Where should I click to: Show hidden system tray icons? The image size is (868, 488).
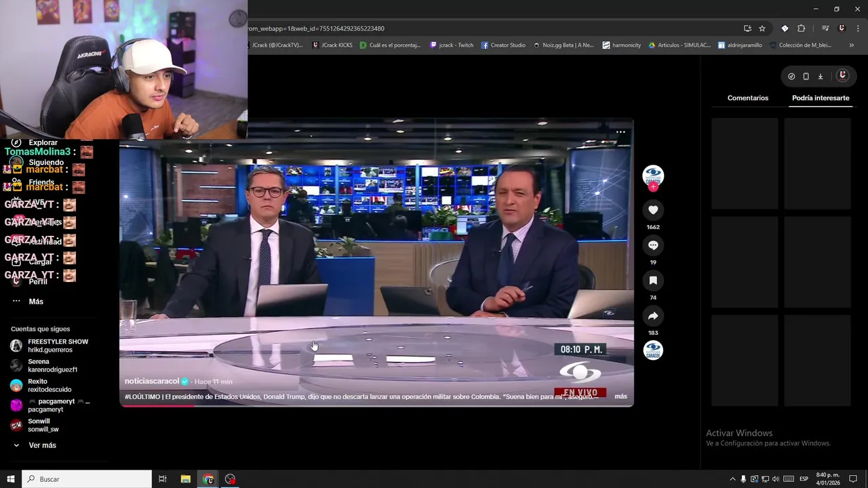click(x=732, y=479)
